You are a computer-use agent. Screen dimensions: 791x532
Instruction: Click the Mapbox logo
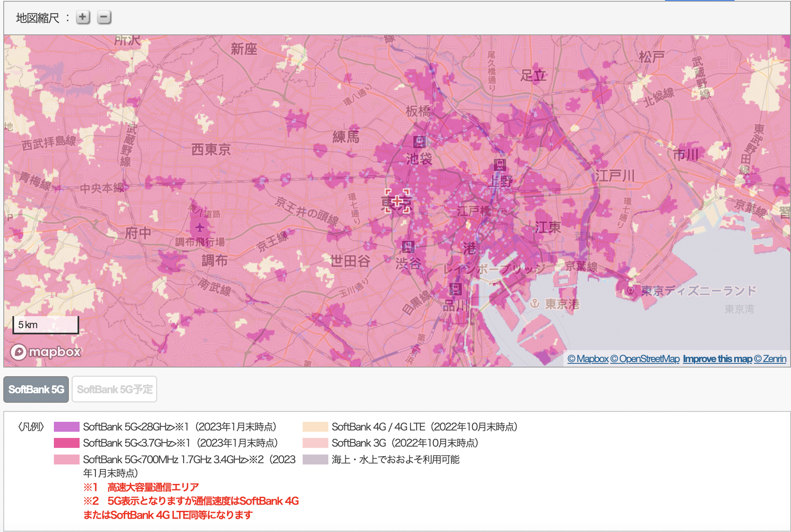pyautogui.click(x=46, y=352)
